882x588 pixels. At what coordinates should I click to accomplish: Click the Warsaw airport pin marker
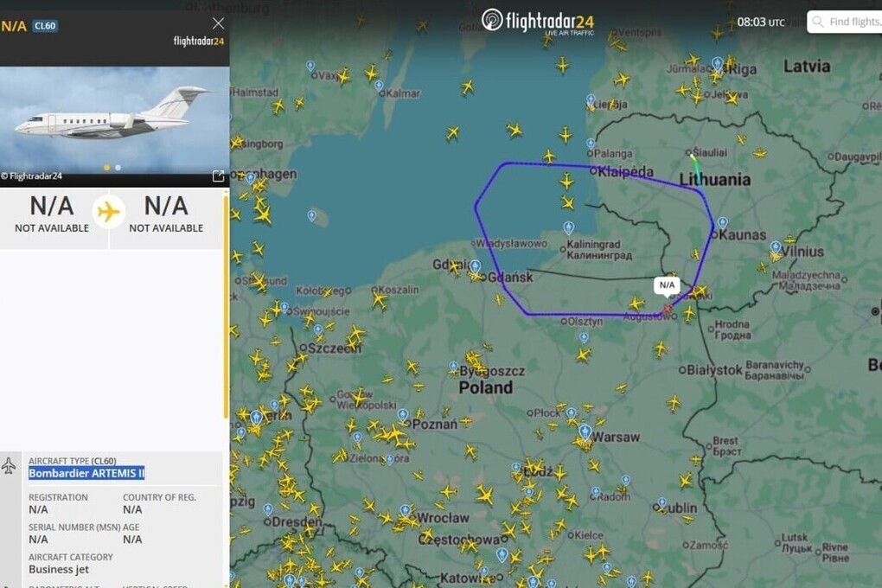[585, 432]
